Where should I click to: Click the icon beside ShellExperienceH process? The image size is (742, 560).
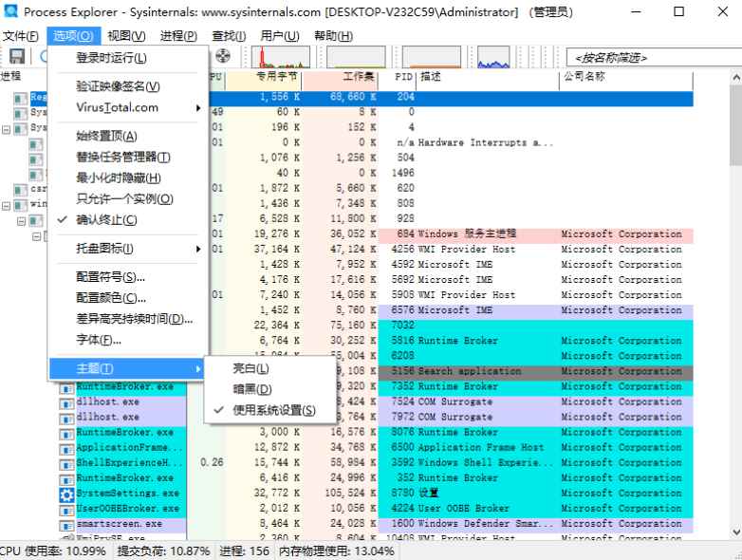pyautogui.click(x=66, y=463)
